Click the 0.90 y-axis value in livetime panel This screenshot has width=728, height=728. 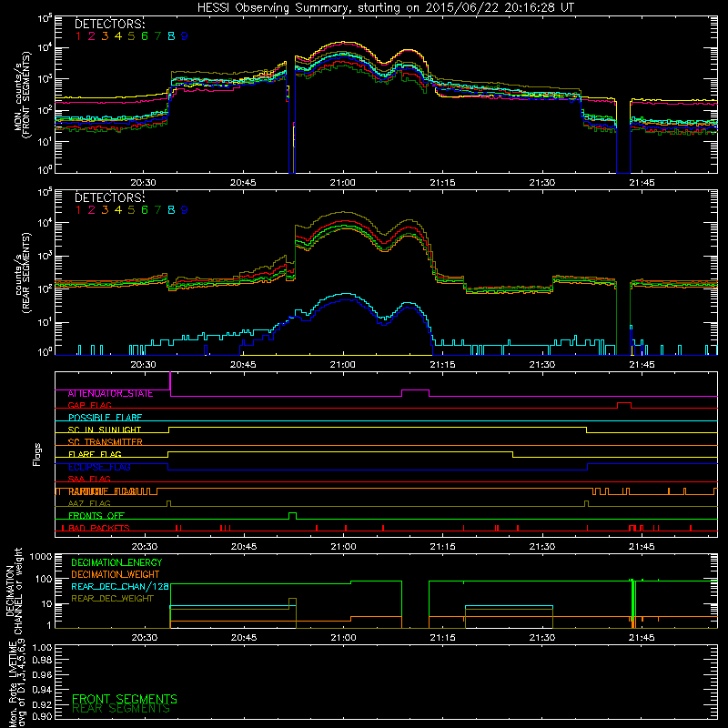[42, 716]
